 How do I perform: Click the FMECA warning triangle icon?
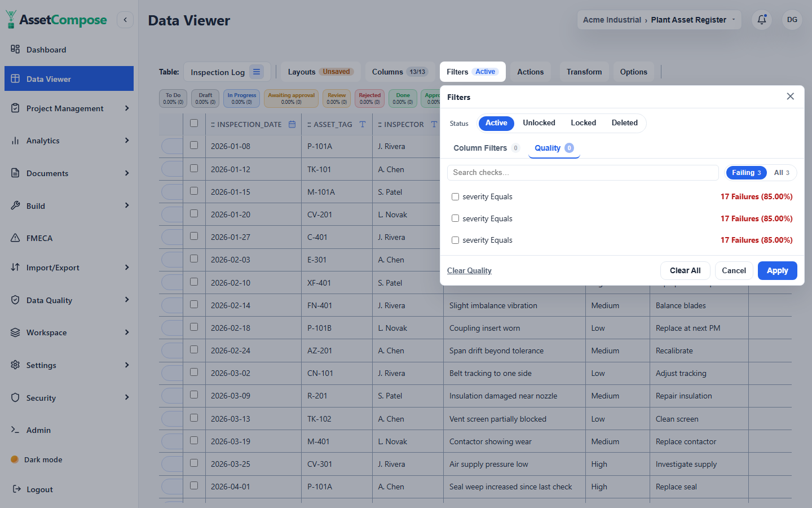click(15, 238)
